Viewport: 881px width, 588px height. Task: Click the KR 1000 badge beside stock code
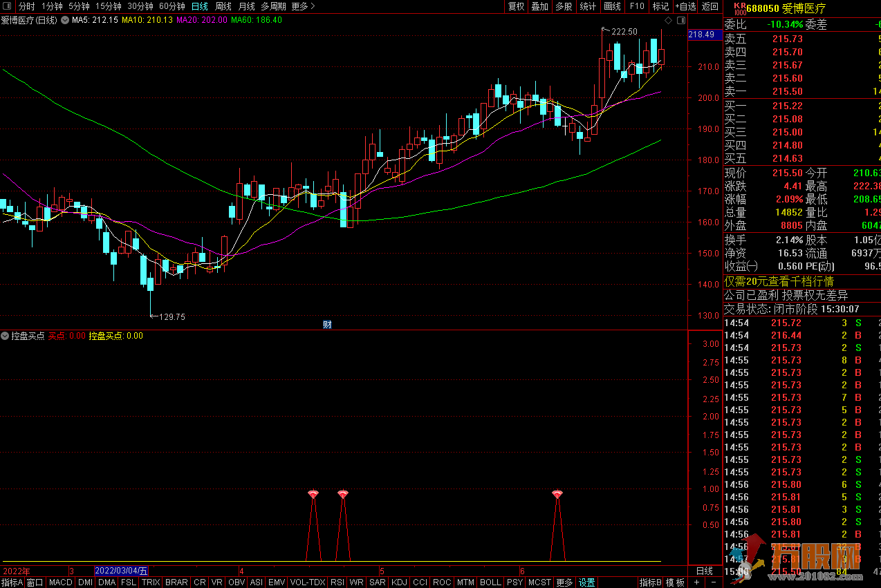[739, 8]
